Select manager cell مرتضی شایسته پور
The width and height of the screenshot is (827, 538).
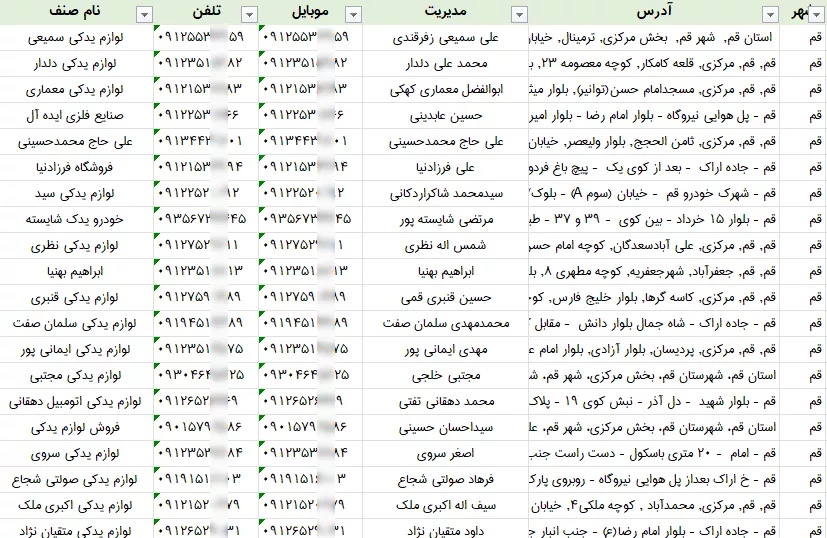click(446, 219)
